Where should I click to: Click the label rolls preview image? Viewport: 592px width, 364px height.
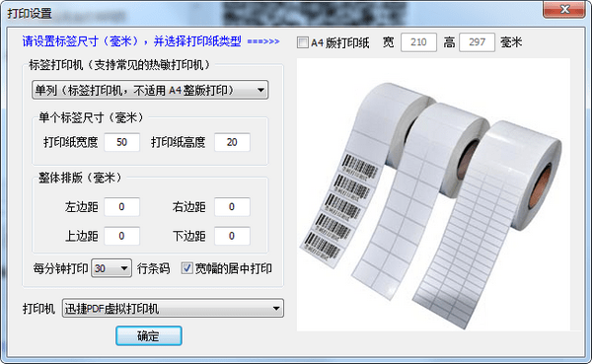(433, 194)
